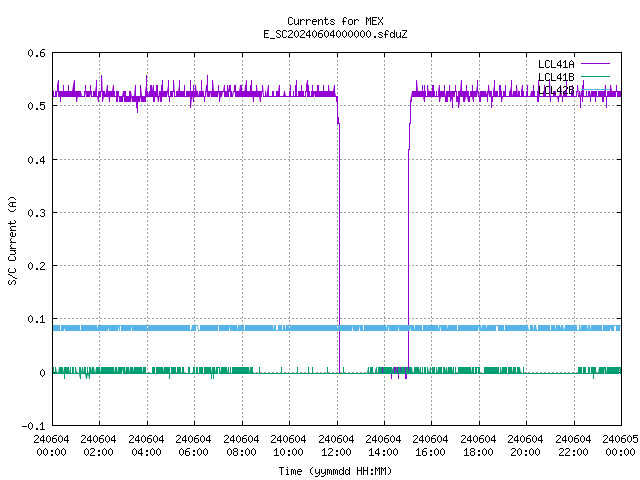Click the 18:00 x-axis tick label
The image size is (640, 480).
click(478, 452)
